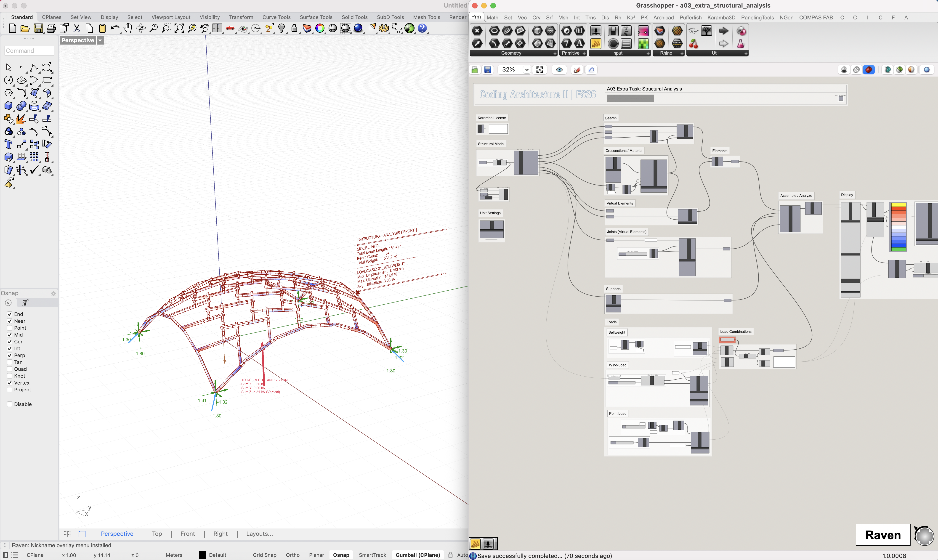938x560 pixels.
Task: Click the lock objects padlock icon
Action: coord(294,28)
